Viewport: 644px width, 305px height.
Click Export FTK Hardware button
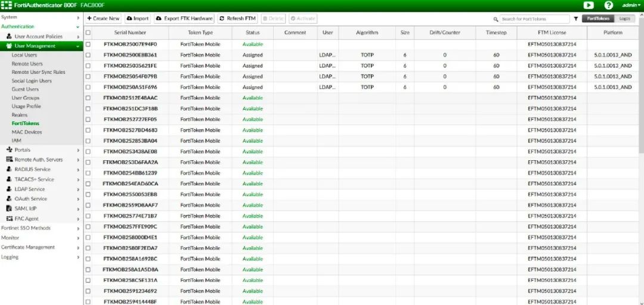tap(184, 18)
